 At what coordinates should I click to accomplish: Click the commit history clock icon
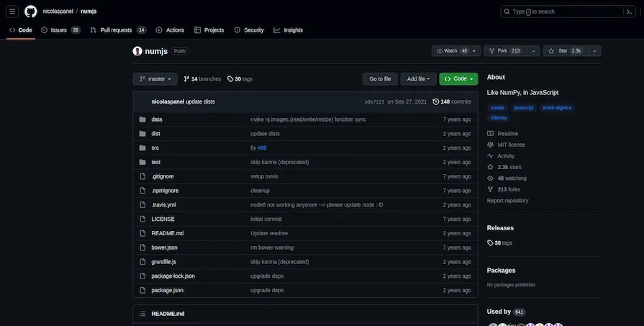[x=436, y=101]
